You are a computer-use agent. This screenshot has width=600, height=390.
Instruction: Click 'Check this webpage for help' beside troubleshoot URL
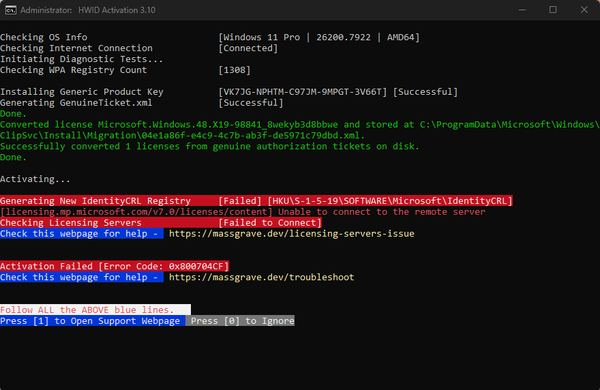82,277
